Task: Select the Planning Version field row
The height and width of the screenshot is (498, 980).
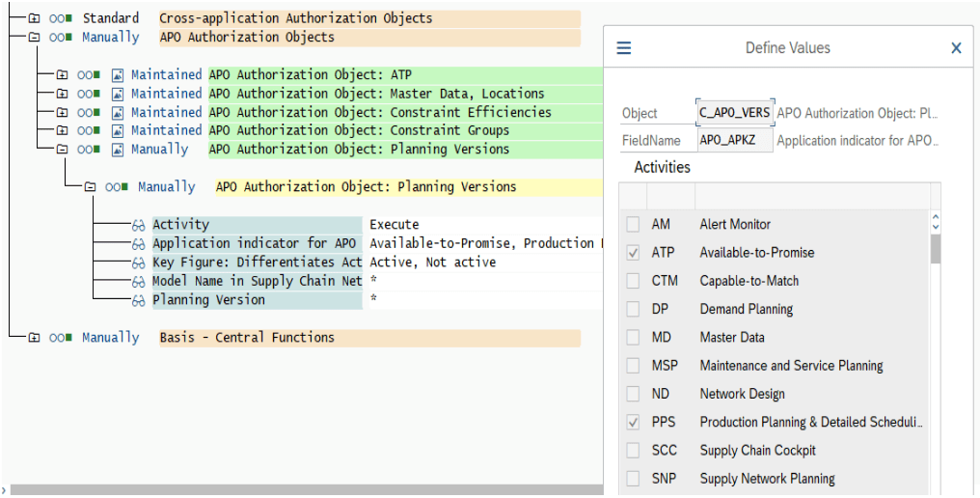Action: [x=257, y=300]
